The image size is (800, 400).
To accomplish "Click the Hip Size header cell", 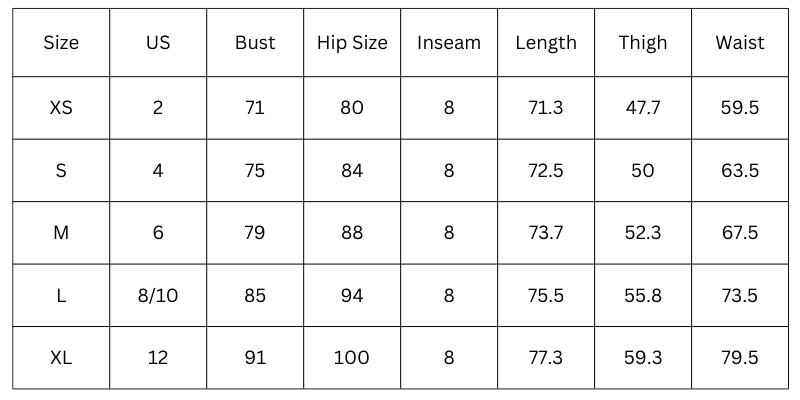I will click(x=352, y=43).
